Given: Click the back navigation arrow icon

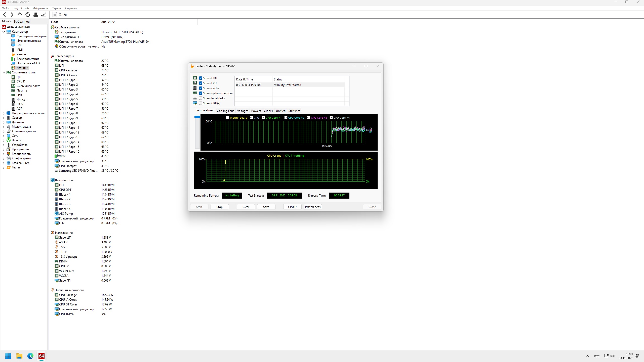Looking at the screenshot, I should tap(4, 15).
